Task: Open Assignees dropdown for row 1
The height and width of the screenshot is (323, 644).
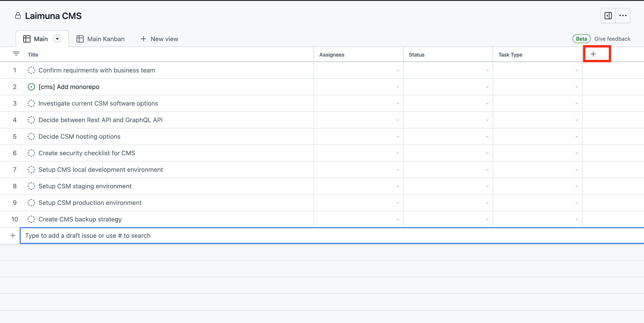Action: [397, 71]
